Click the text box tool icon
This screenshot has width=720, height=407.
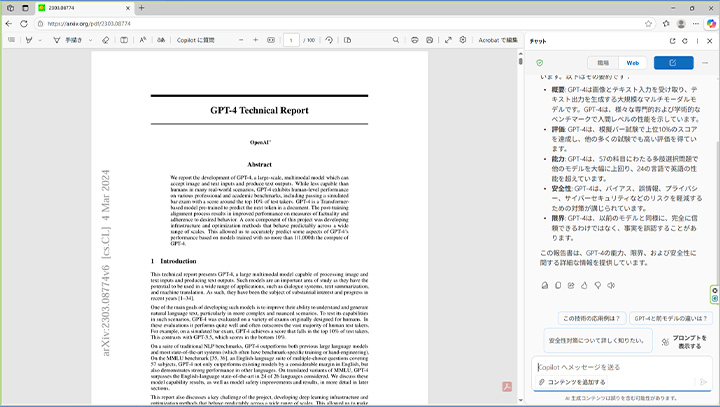click(124, 40)
